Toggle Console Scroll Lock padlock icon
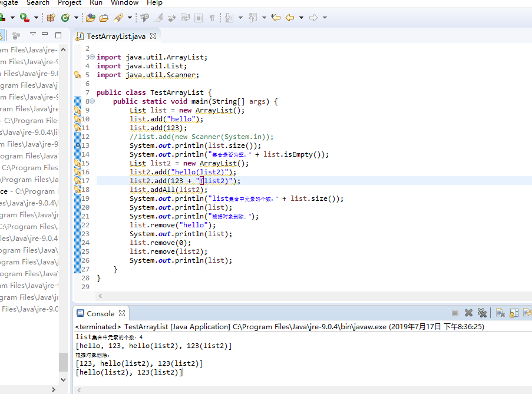532x394 pixels. point(514,313)
